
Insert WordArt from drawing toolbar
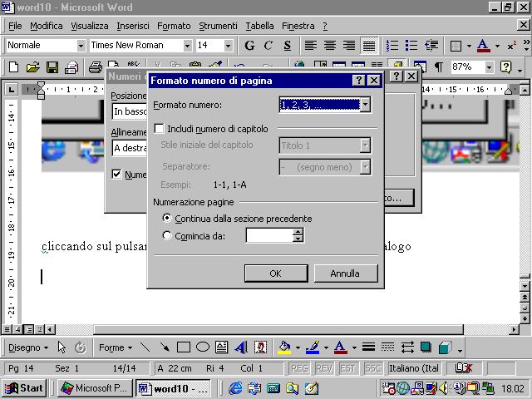pos(241,347)
